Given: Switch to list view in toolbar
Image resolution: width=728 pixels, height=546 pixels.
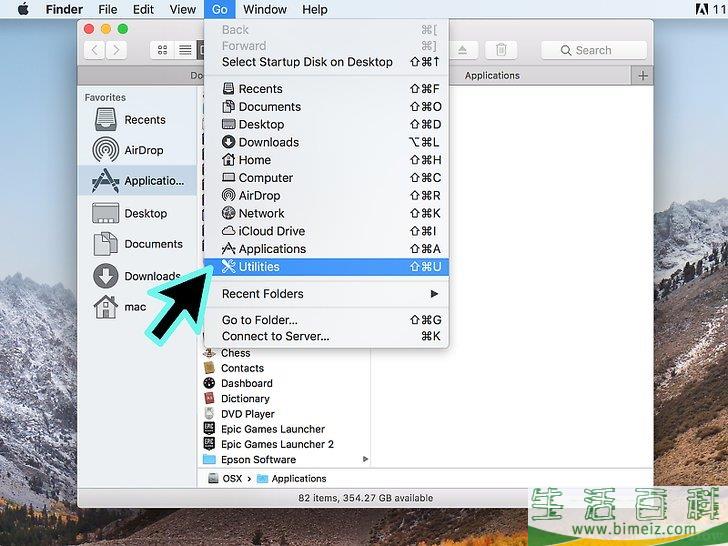Looking at the screenshot, I should tap(185, 50).
